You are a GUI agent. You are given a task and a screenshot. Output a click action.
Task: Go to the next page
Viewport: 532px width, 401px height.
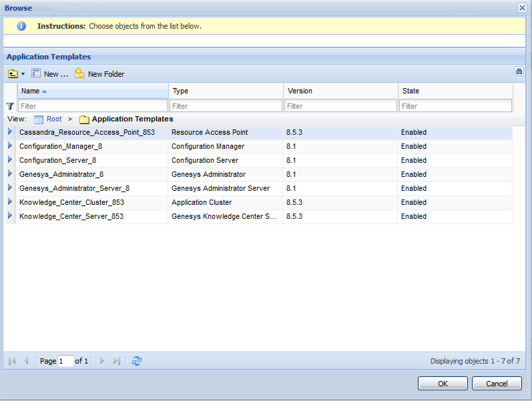click(101, 360)
